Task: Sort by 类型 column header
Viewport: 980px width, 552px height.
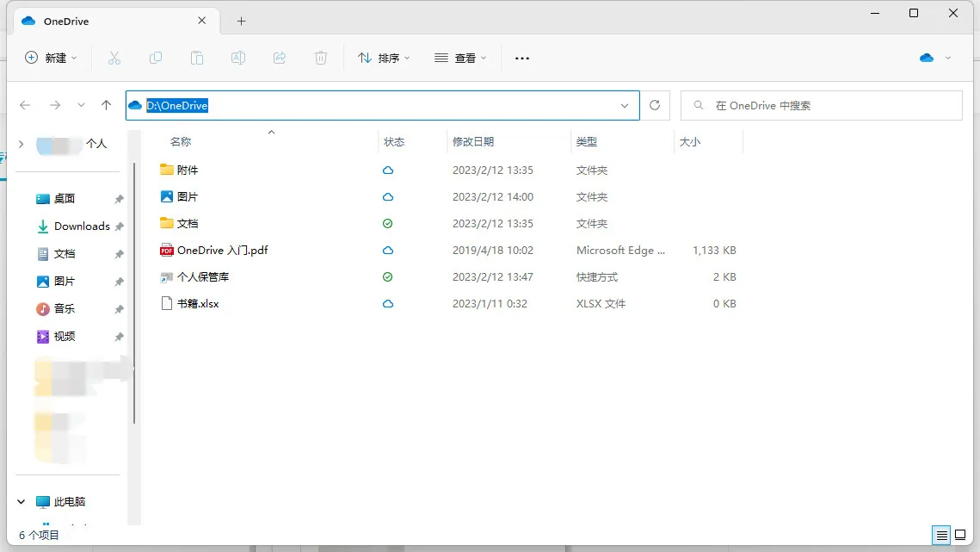Action: coord(586,142)
